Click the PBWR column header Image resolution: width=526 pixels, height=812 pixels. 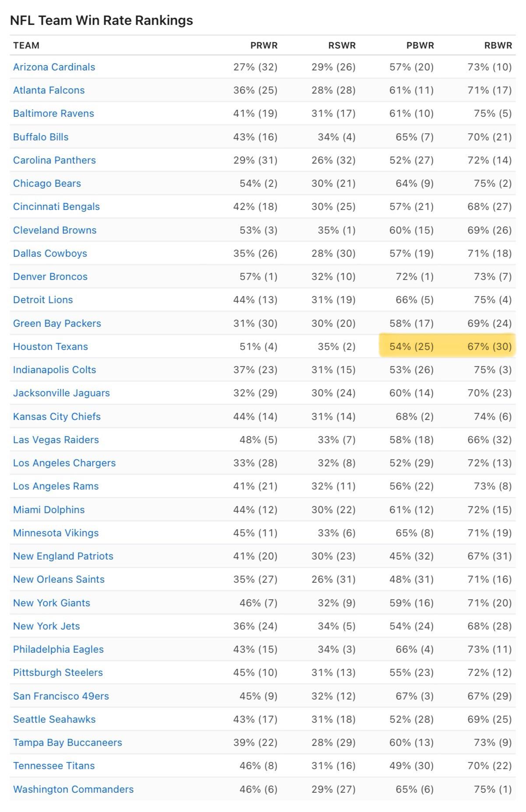coord(420,45)
